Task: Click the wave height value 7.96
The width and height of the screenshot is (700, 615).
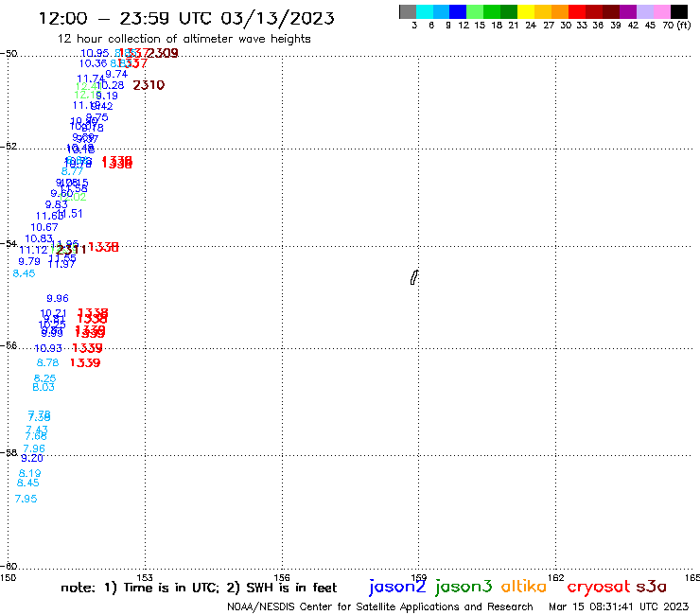Action: click(x=34, y=448)
